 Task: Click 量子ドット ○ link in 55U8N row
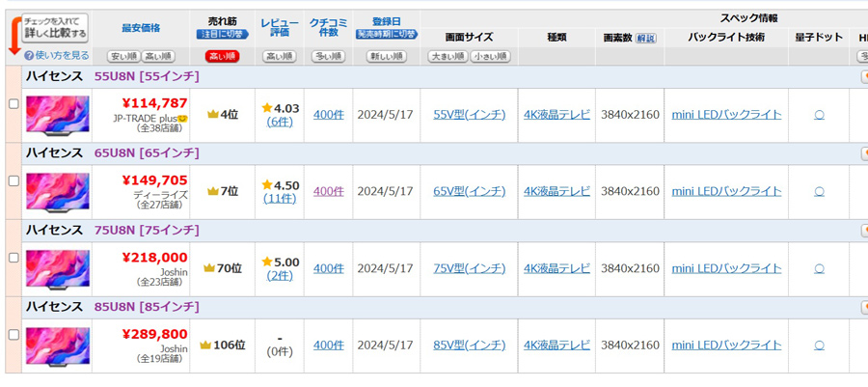tap(819, 115)
